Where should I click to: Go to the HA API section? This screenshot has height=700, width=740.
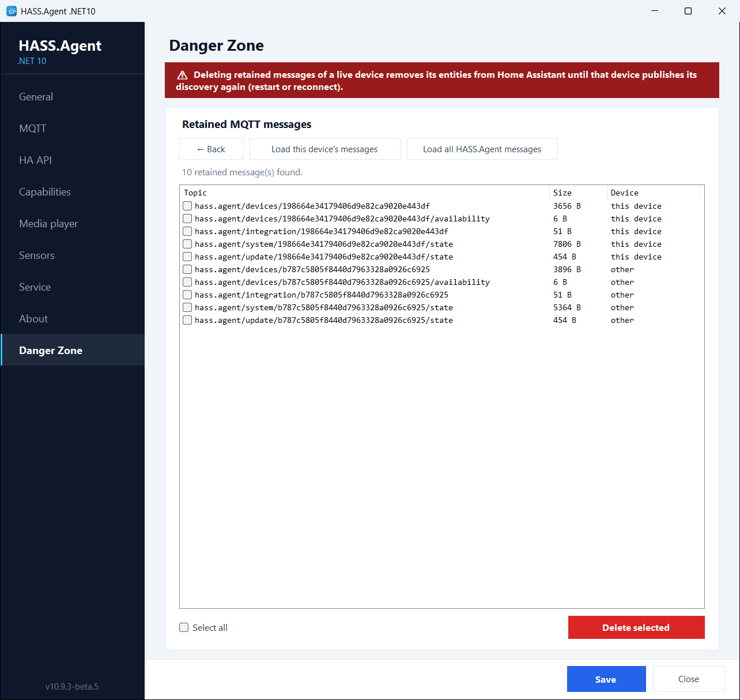pos(73,160)
